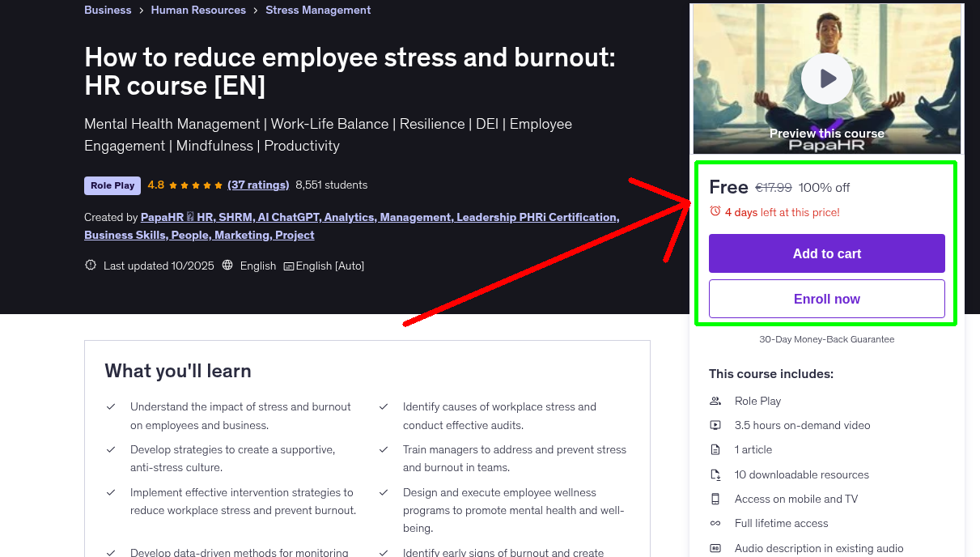The height and width of the screenshot is (557, 980).
Task: Click the Role Play people icon
Action: point(715,401)
